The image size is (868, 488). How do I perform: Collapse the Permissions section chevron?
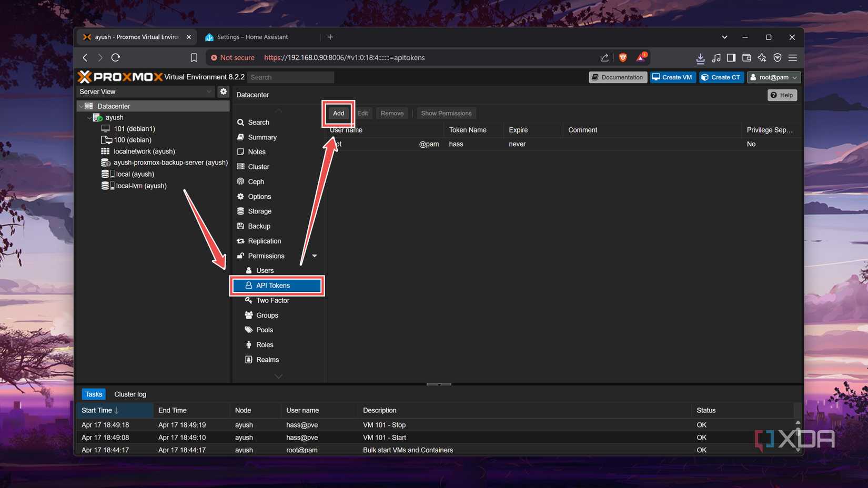click(x=314, y=256)
